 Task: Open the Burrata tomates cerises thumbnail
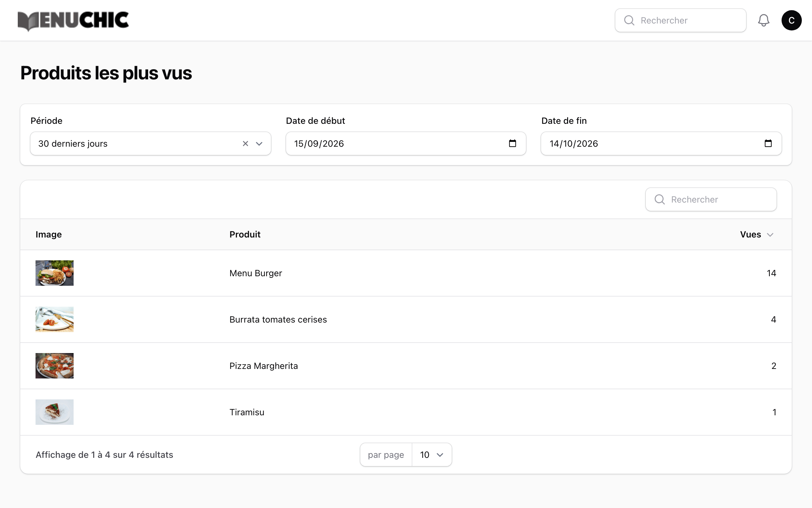[x=54, y=319]
